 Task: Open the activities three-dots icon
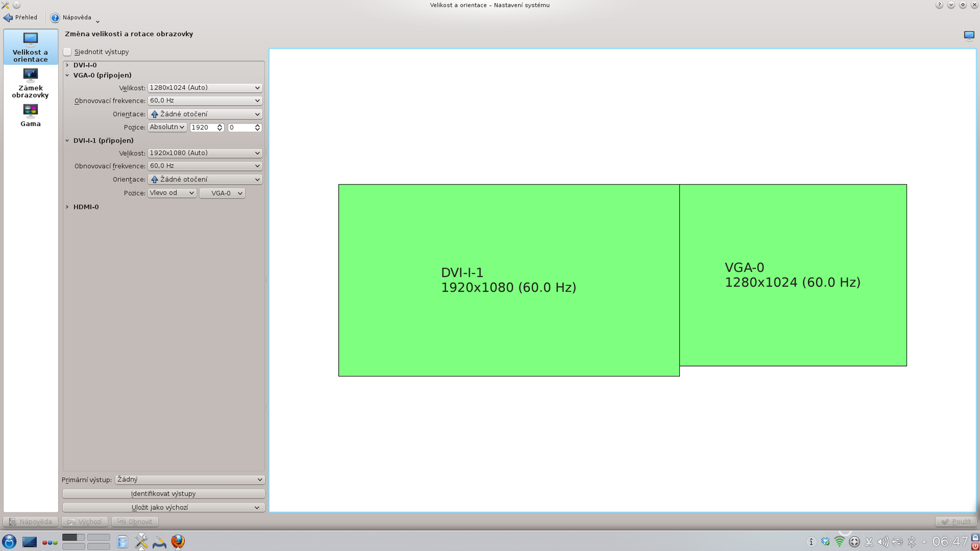pyautogui.click(x=50, y=542)
